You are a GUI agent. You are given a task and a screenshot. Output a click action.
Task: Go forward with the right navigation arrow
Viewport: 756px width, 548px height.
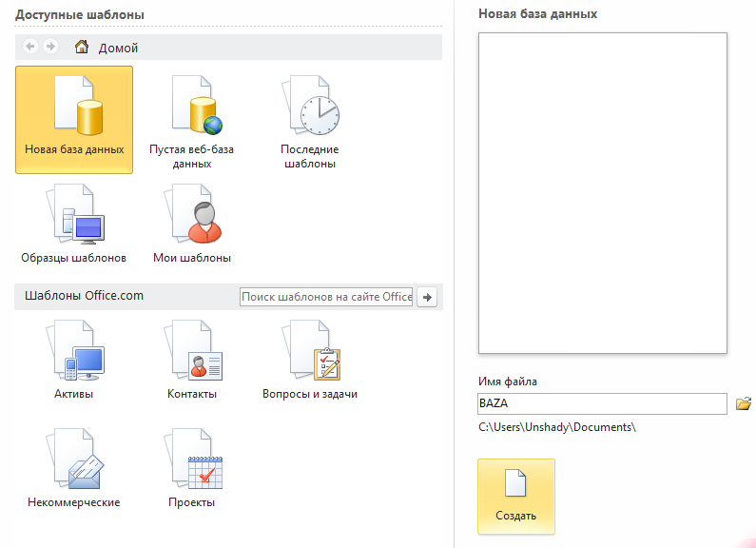(x=50, y=47)
